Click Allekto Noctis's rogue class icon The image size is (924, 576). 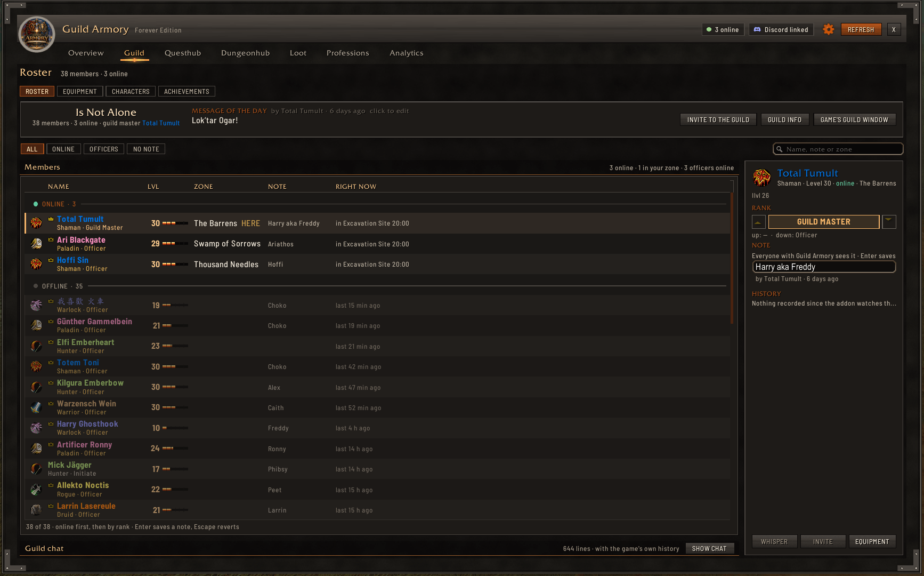[x=36, y=489]
